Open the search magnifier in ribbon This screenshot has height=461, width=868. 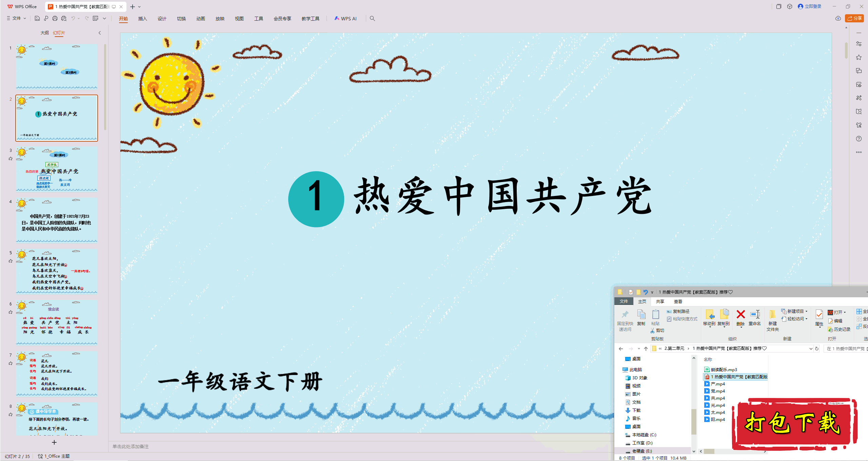tap(372, 18)
